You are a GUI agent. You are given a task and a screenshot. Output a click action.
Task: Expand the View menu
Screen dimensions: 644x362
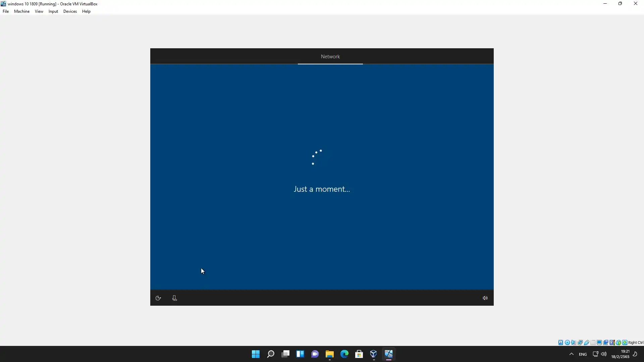tap(39, 11)
